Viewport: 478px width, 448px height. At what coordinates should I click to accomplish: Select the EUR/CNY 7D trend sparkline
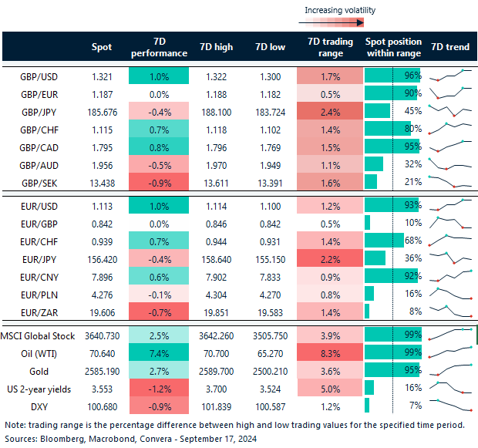450,275
